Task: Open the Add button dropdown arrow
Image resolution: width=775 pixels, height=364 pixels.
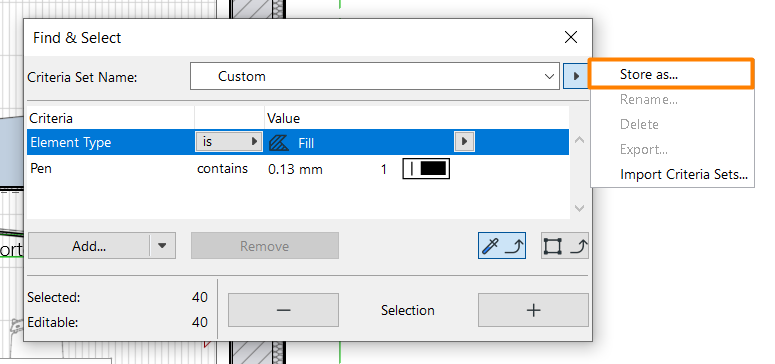Action: click(x=162, y=246)
